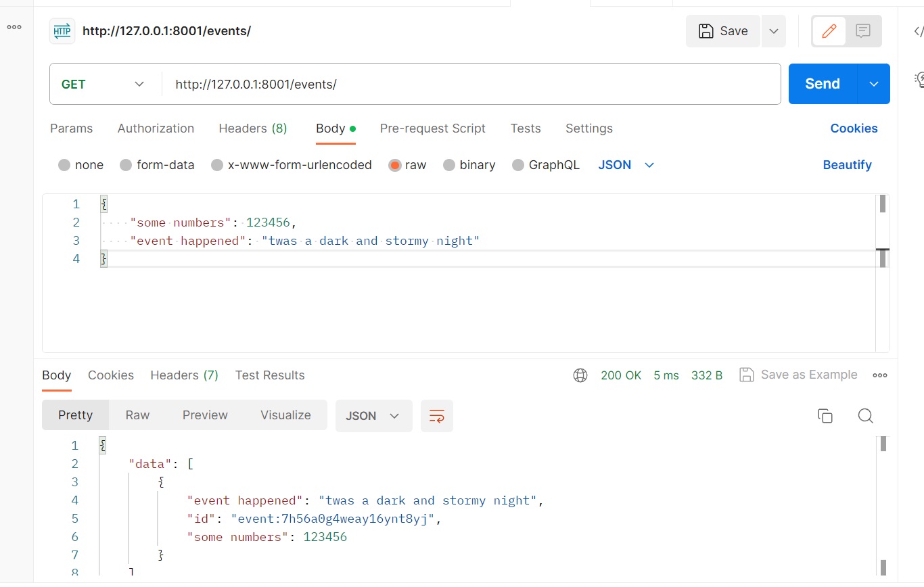Open the Cookies link near Send

pos(854,128)
